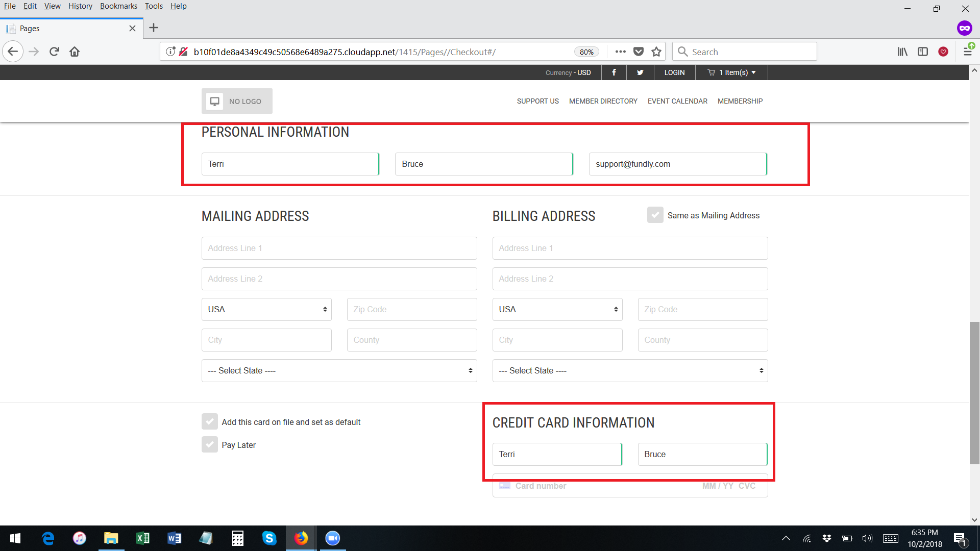Toggle the sidebar view icon
980x551 pixels.
[923, 52]
